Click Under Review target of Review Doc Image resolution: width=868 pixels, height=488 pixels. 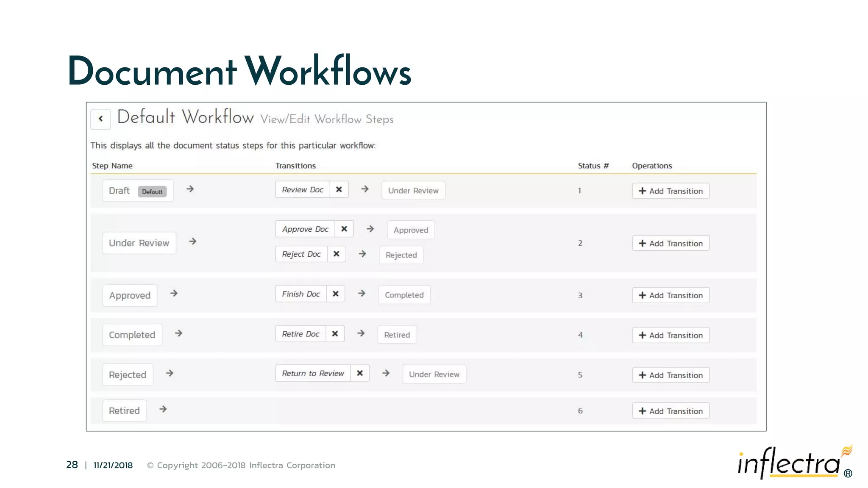tap(413, 190)
